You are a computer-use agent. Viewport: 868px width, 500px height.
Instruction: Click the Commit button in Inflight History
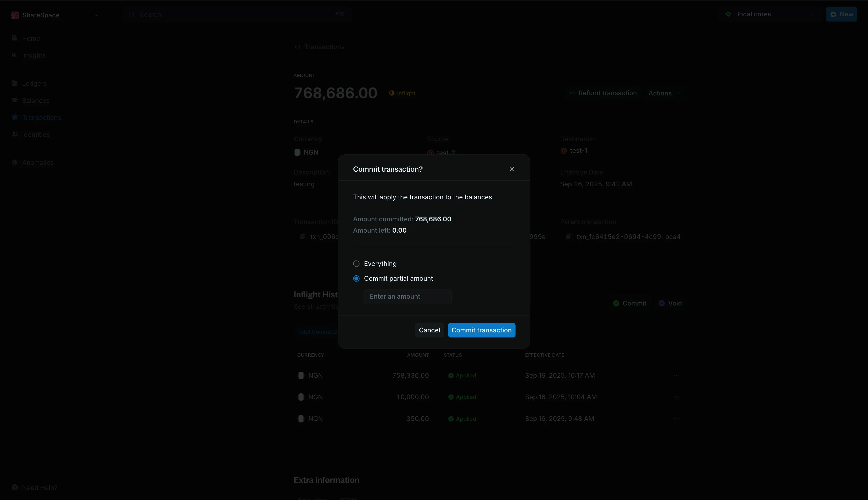point(629,303)
